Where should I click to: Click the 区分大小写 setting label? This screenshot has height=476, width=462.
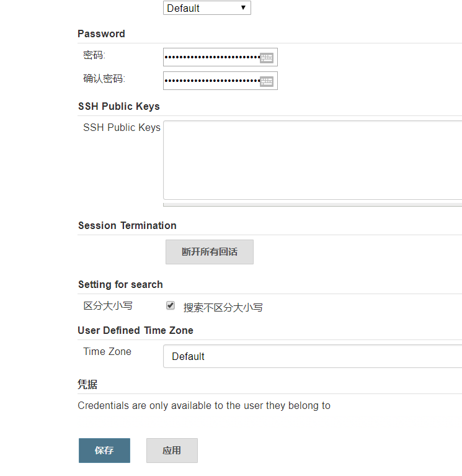click(108, 306)
